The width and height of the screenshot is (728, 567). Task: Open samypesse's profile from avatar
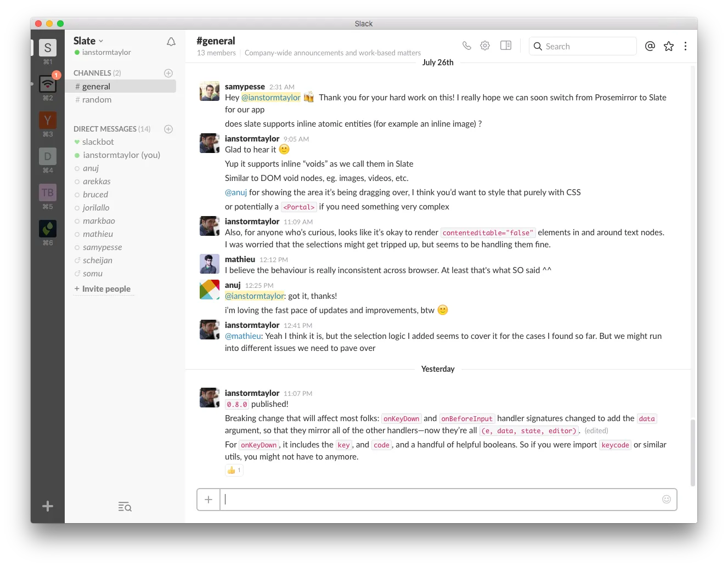(210, 91)
